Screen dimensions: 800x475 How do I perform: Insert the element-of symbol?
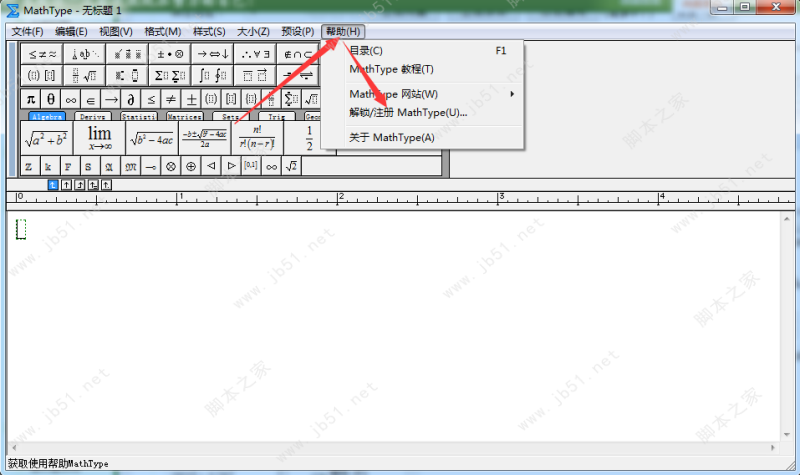pos(91,98)
